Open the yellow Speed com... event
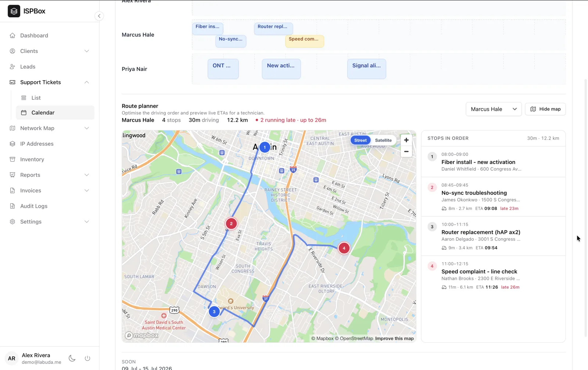Viewport: 588px width, 370px height. click(305, 41)
